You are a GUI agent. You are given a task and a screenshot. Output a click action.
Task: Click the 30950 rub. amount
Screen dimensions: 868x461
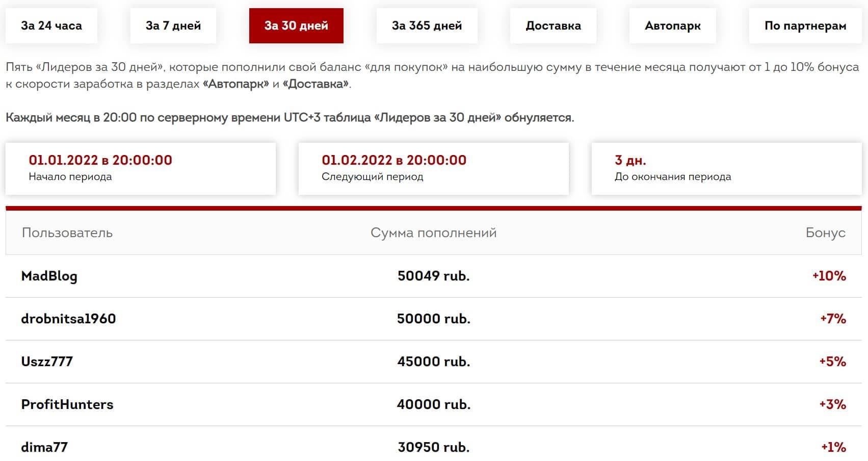[434, 447]
